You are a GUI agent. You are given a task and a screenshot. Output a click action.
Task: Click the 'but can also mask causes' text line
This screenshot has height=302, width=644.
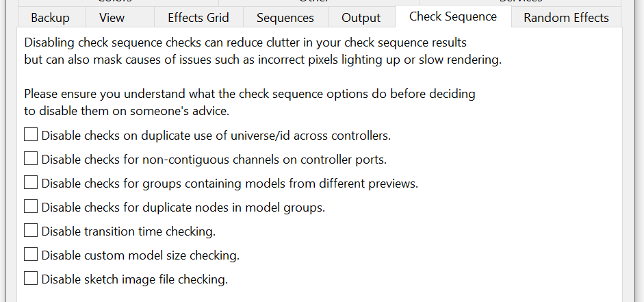point(263,60)
